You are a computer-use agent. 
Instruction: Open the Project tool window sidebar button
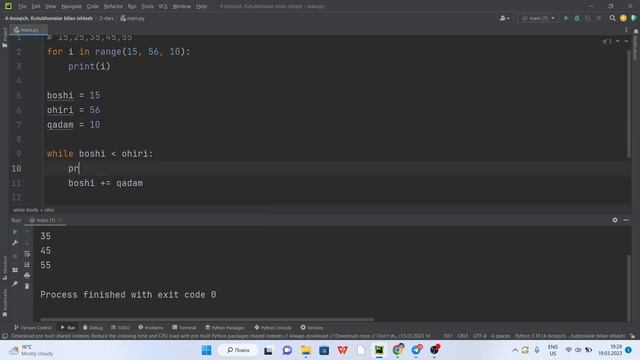tap(4, 38)
